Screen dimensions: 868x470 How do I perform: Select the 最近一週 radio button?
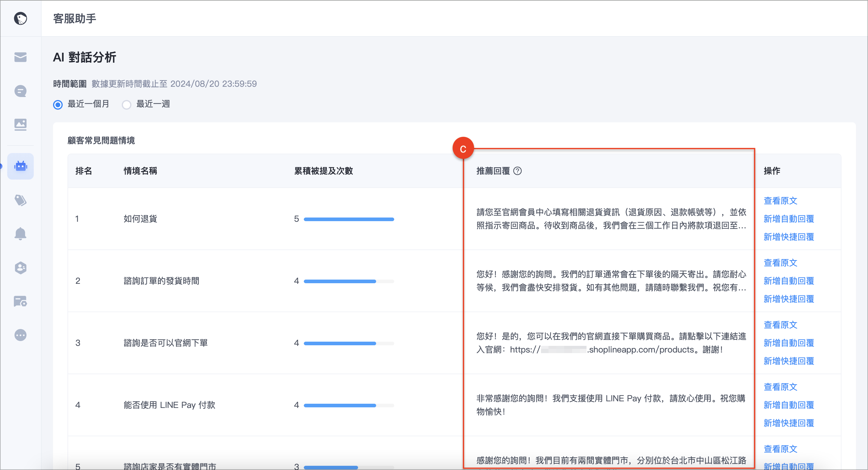pyautogui.click(x=126, y=105)
